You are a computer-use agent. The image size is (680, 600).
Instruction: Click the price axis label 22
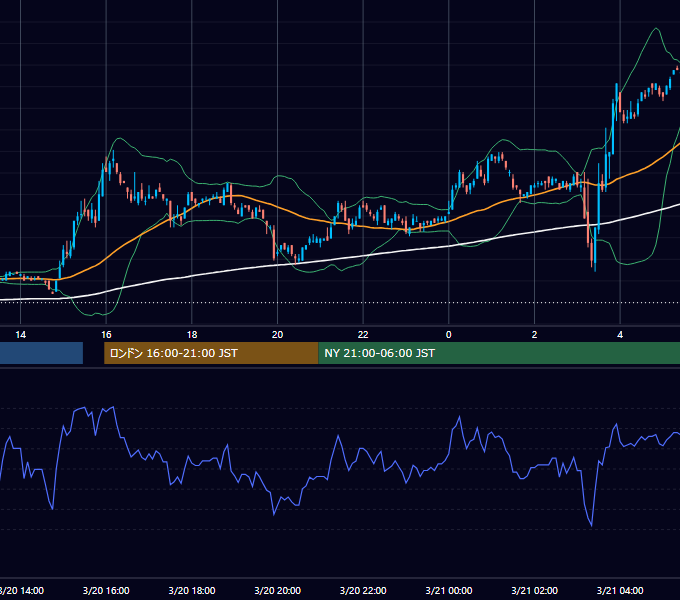[363, 335]
